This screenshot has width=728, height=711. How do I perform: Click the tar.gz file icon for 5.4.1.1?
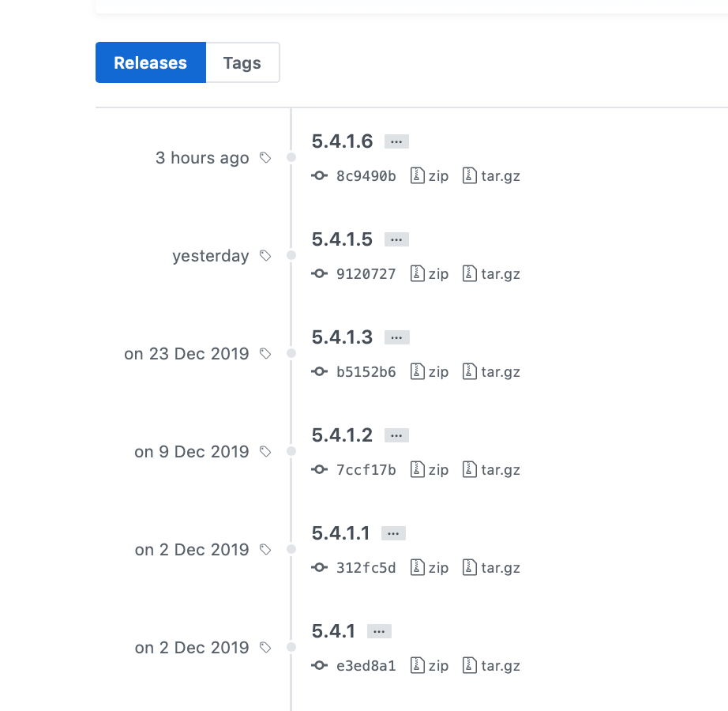click(469, 567)
